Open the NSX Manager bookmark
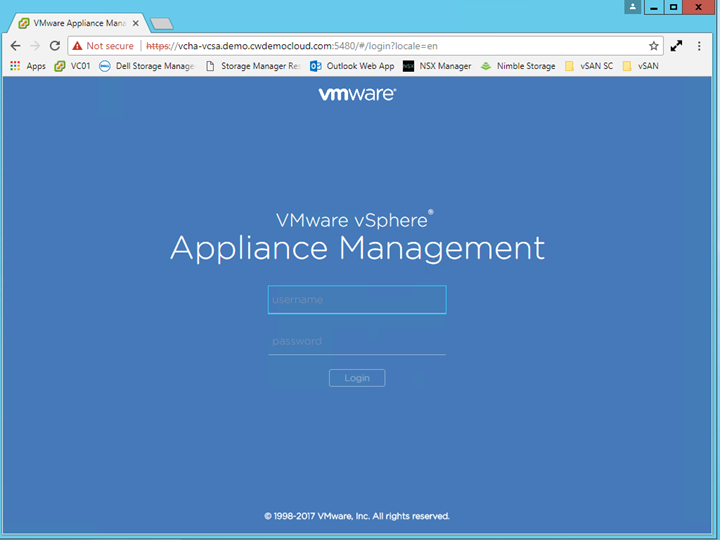720x540 pixels. (x=437, y=66)
